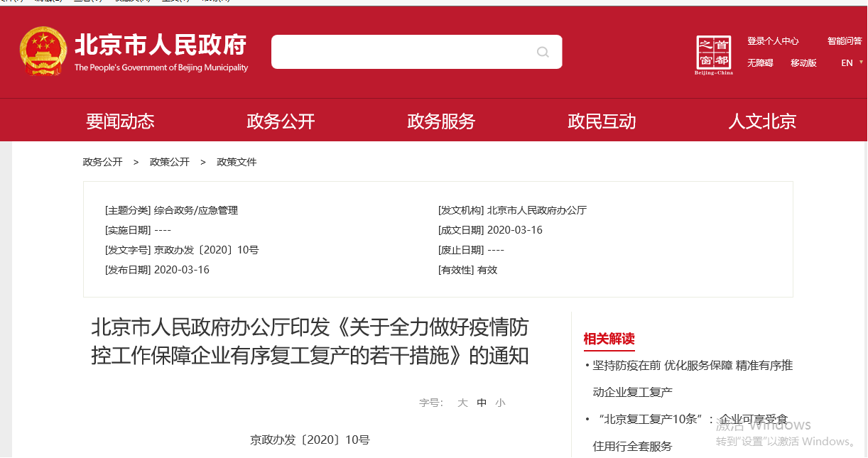Open 智能问答 smart Q&A link
This screenshot has height=458, width=868.
[845, 41]
